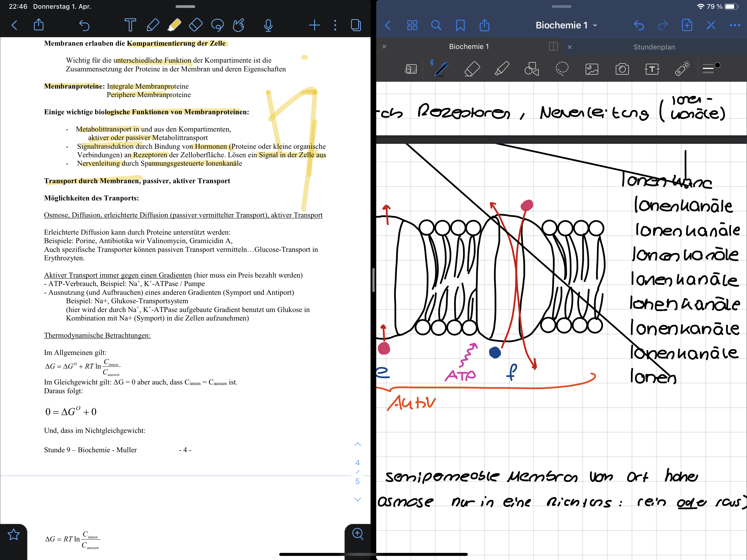747x560 pixels.
Task: Toggle the favorite star button
Action: pos(13,534)
